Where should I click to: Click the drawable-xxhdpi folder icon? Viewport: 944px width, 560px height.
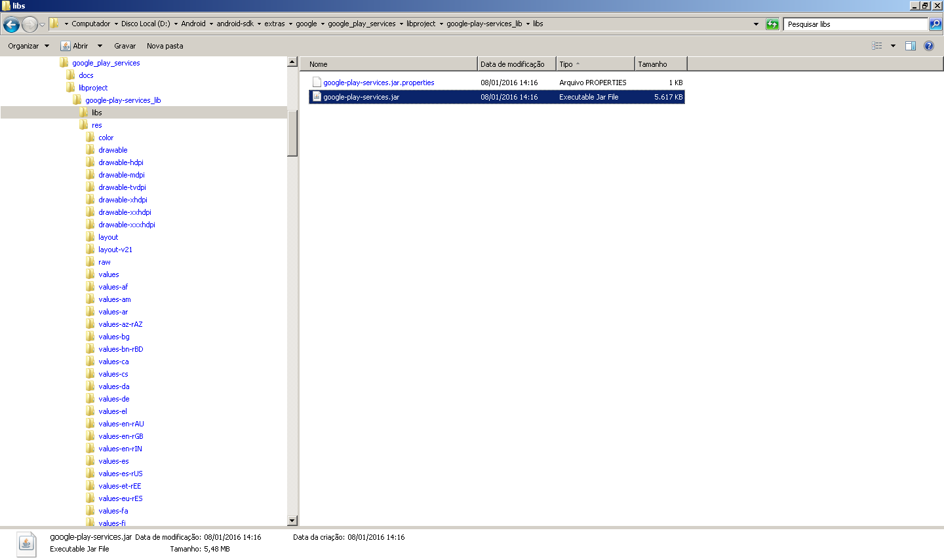(90, 212)
